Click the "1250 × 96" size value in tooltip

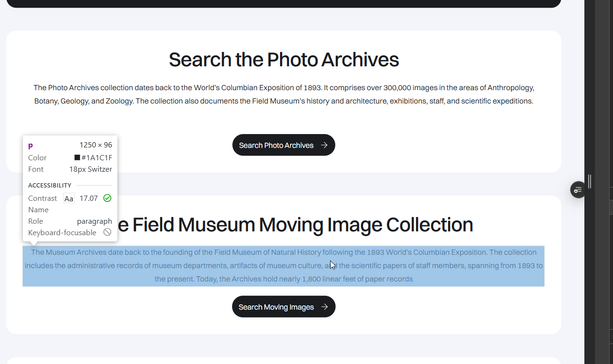(x=96, y=145)
